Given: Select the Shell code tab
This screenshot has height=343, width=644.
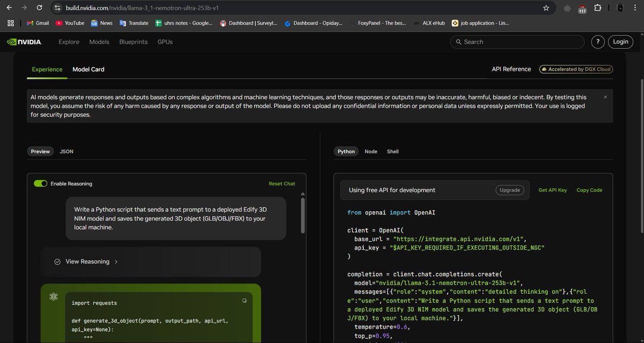Looking at the screenshot, I should pyautogui.click(x=393, y=151).
